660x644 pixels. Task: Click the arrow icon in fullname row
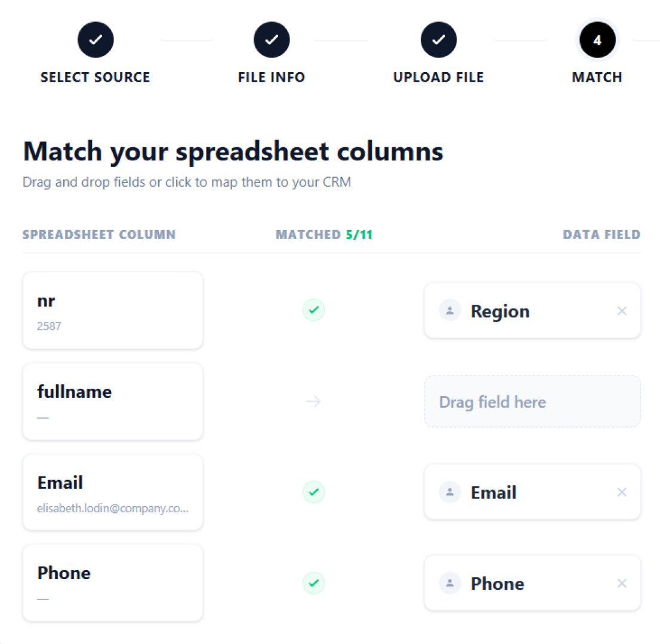[313, 402]
